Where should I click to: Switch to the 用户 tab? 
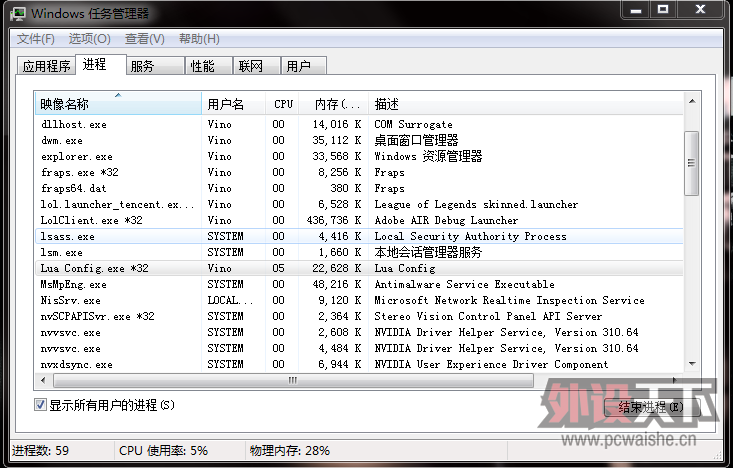(x=303, y=66)
